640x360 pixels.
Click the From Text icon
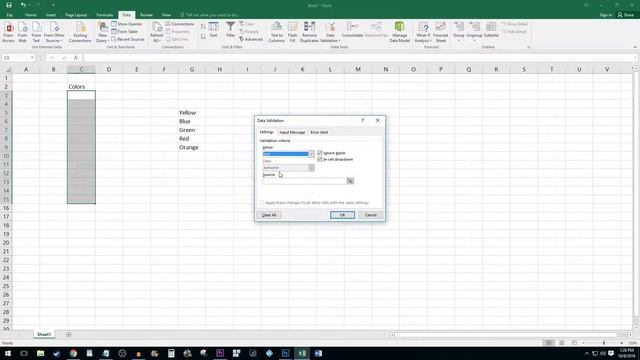click(x=36, y=32)
